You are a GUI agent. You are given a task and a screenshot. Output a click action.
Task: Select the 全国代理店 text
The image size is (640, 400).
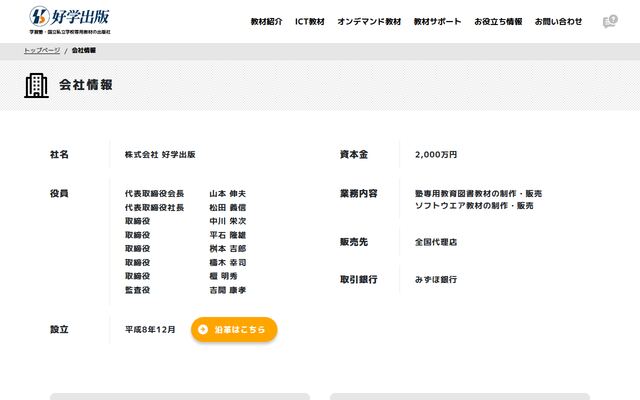pyautogui.click(x=436, y=242)
